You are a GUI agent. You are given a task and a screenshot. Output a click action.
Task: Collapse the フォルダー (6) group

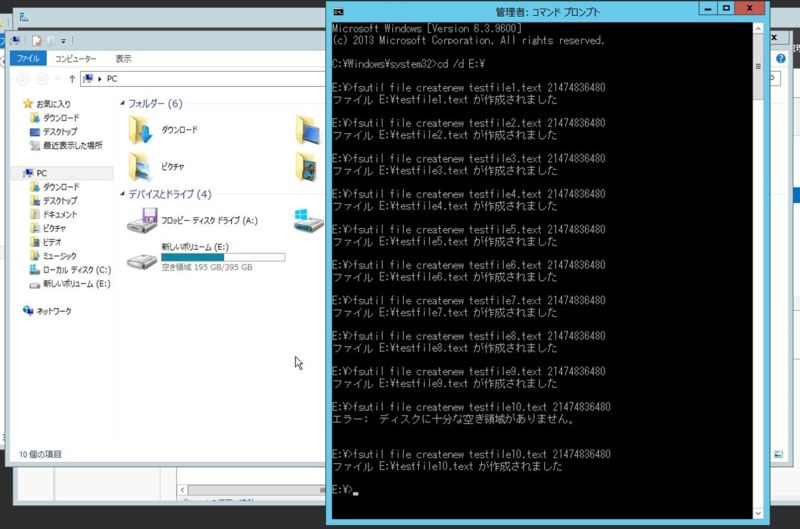pyautogui.click(x=122, y=104)
